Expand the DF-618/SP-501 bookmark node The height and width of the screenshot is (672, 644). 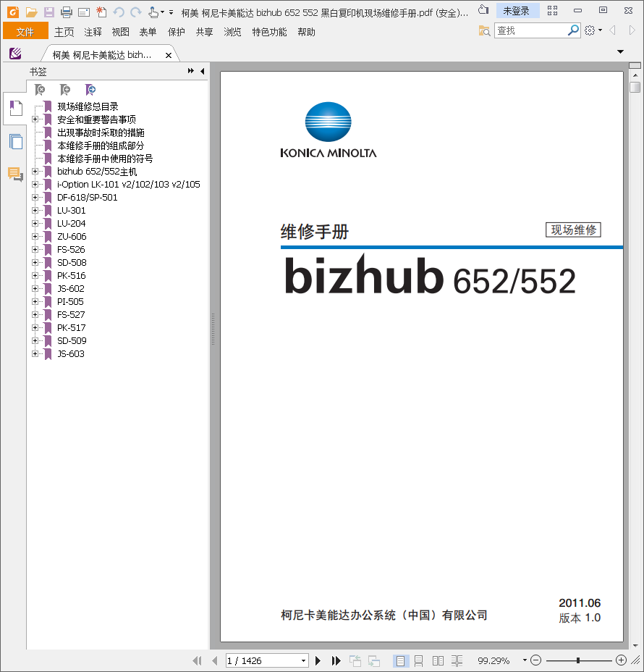[35, 197]
